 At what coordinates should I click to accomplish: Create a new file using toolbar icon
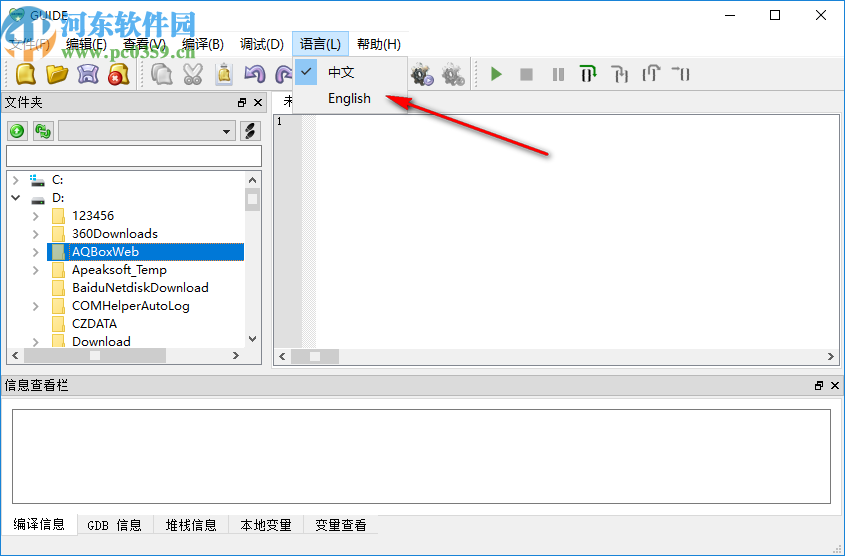click(x=25, y=74)
